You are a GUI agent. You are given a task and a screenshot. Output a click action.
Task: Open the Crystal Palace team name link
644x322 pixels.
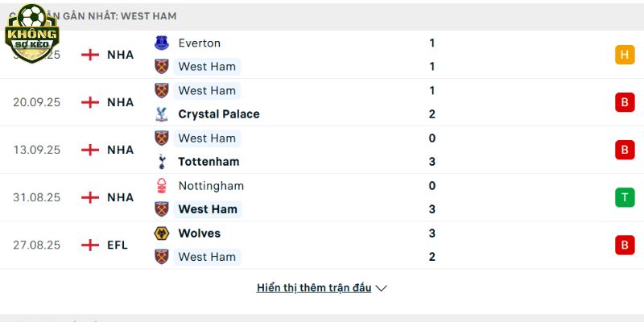(219, 114)
